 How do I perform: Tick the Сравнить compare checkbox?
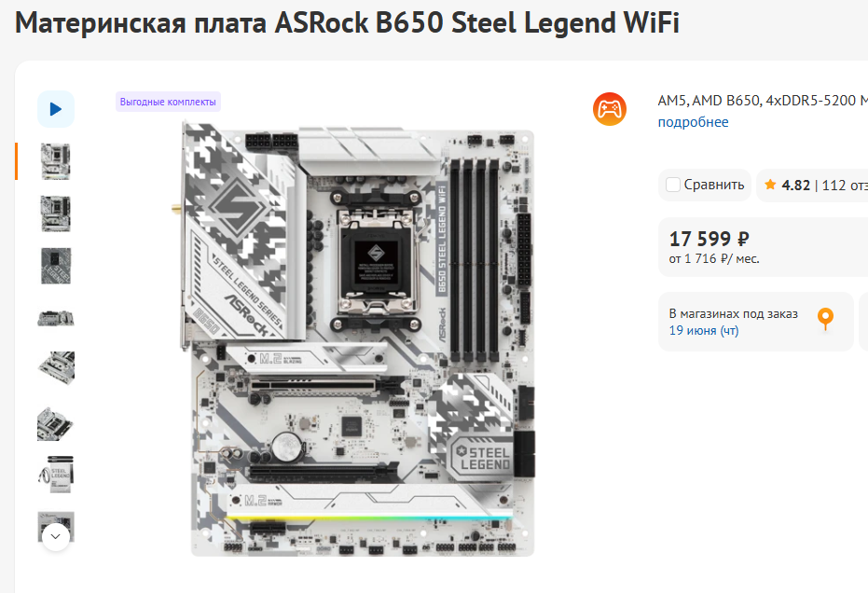click(x=672, y=185)
